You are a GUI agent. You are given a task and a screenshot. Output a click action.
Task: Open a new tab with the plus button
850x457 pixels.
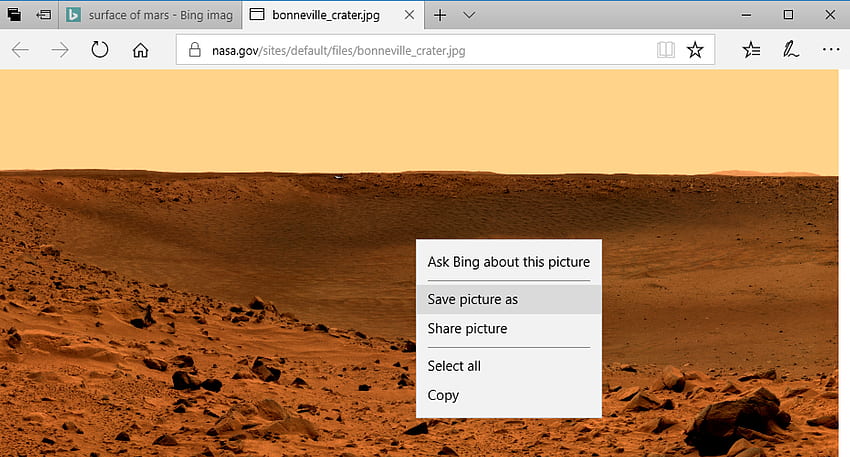tap(440, 15)
